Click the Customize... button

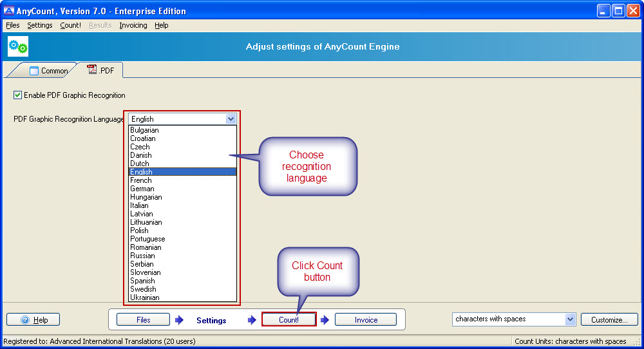609,319
